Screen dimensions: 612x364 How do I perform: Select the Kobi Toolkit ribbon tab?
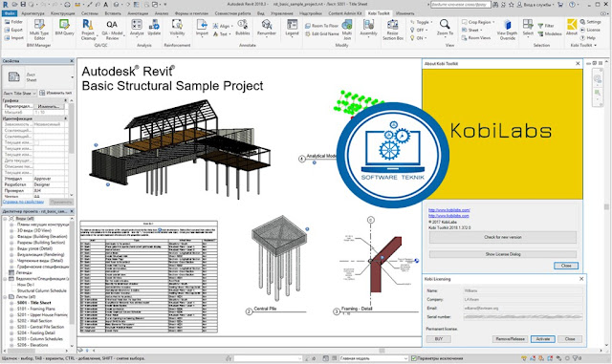(379, 13)
